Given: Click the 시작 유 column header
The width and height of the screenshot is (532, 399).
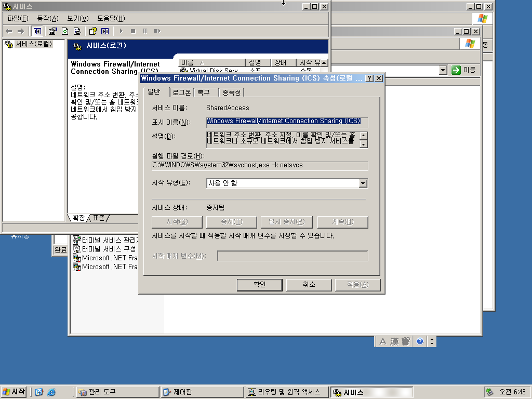Looking at the screenshot, I should click(309, 62).
